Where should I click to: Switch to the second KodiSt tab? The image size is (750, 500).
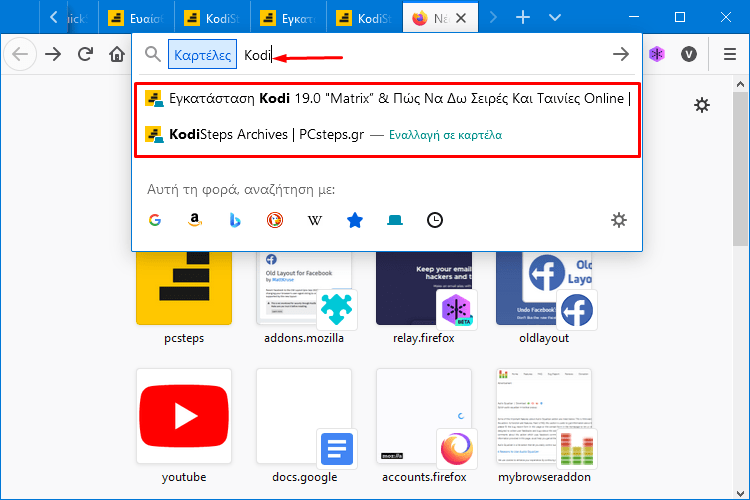click(x=364, y=18)
